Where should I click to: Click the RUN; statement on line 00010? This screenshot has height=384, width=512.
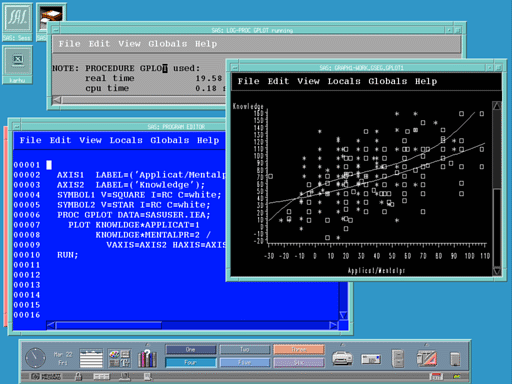[x=68, y=255]
